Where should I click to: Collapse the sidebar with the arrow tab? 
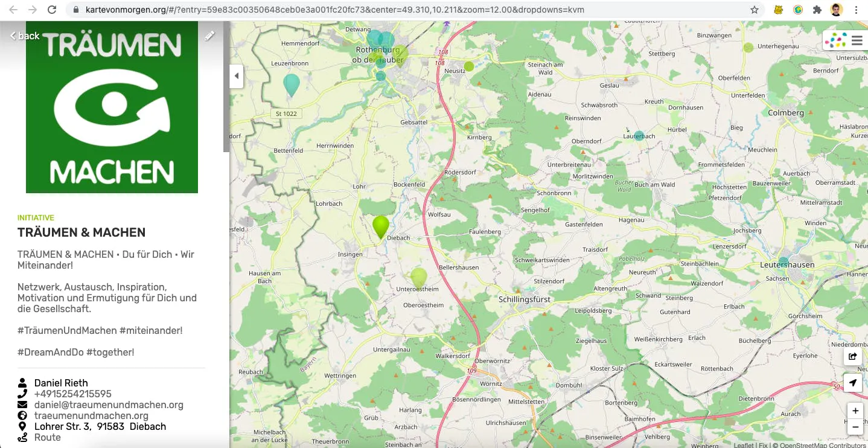pyautogui.click(x=237, y=76)
